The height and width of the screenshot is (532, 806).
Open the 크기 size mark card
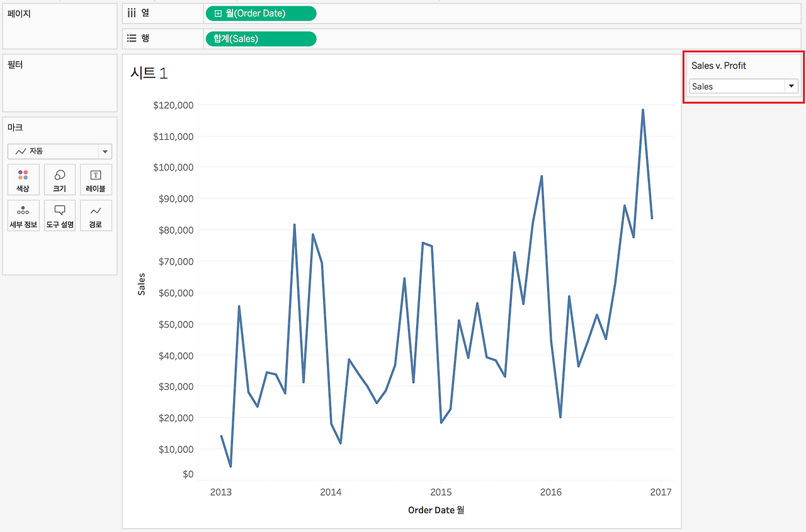tap(60, 179)
